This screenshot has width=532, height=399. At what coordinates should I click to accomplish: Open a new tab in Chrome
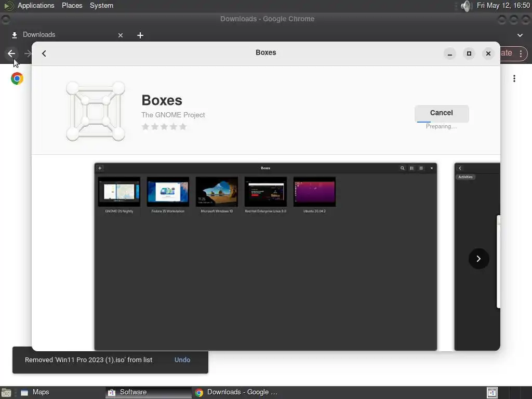(140, 35)
